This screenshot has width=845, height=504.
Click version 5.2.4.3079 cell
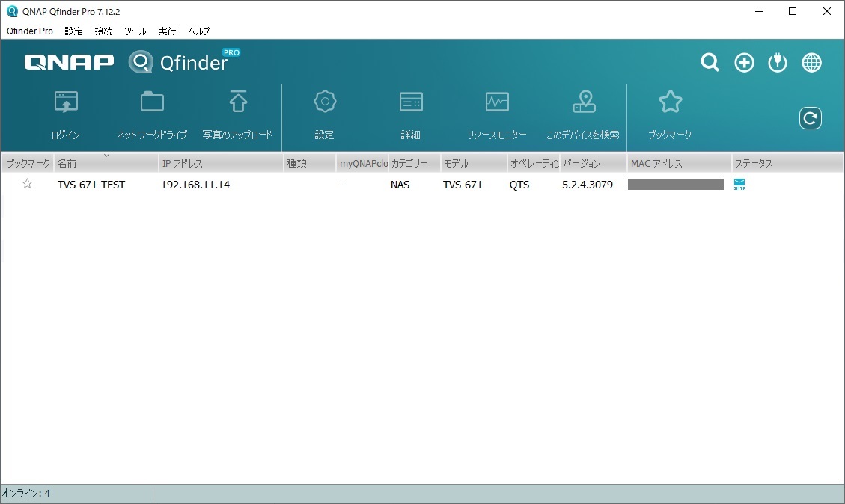coord(588,185)
